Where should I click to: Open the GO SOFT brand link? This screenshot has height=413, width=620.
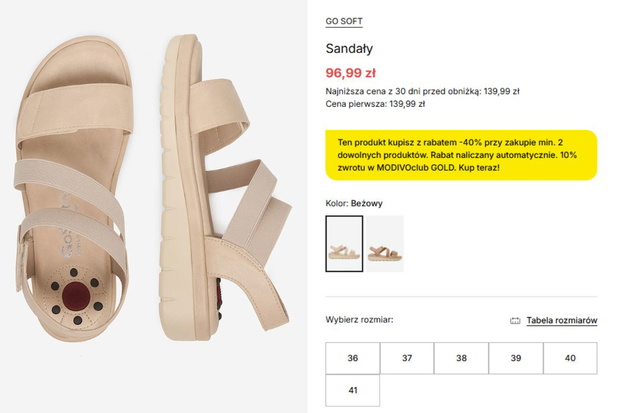(344, 21)
